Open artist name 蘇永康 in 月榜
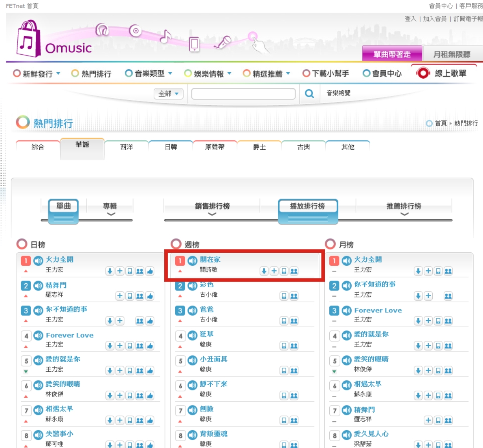Viewport: 483px width, 448px height. [x=363, y=394]
